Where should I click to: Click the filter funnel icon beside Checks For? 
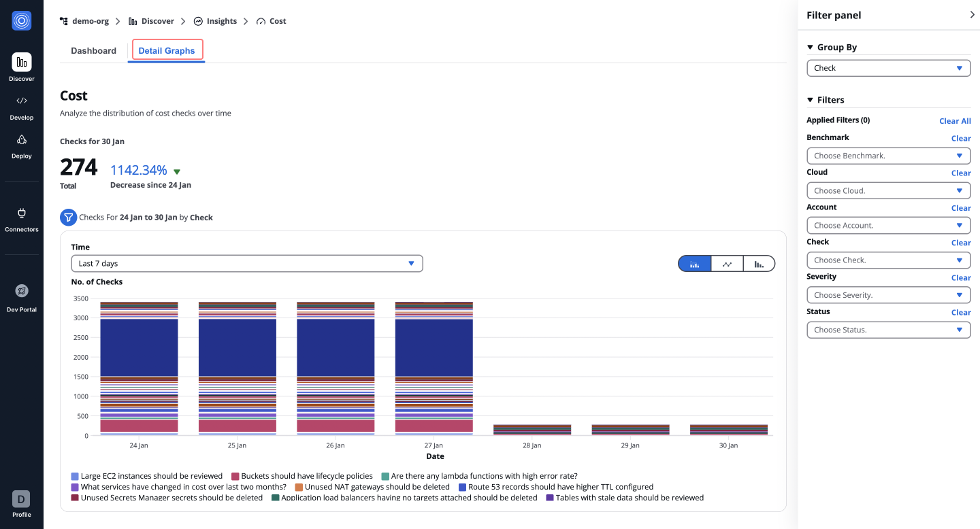(68, 218)
